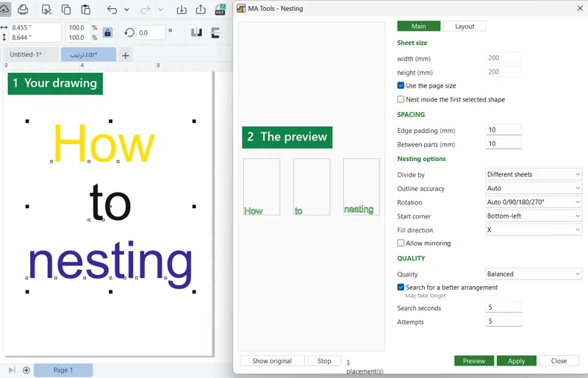Click the Undo arrow icon
Viewport: 588px width, 378px height.
click(x=112, y=10)
